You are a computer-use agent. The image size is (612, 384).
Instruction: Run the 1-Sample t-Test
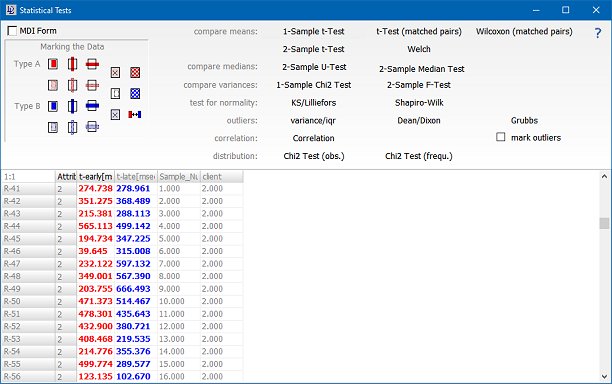pos(313,31)
